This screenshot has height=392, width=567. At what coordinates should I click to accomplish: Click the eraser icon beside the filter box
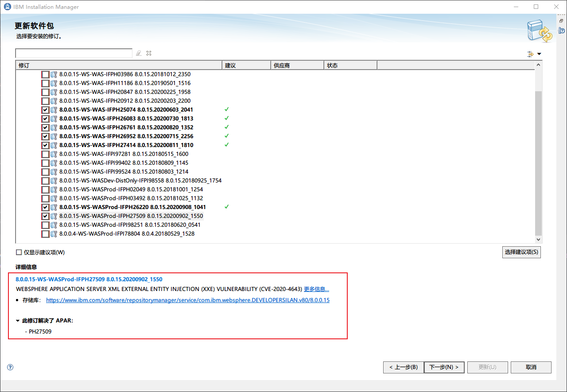tap(139, 53)
